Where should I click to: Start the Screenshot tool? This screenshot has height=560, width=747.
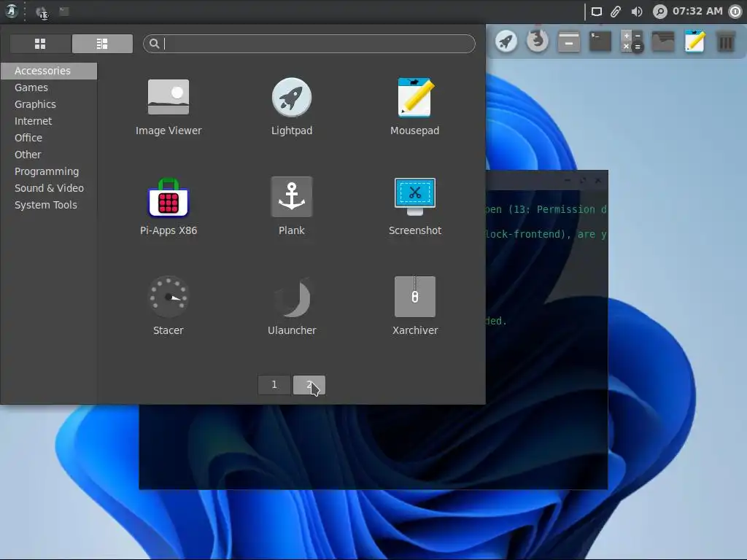pyautogui.click(x=414, y=206)
